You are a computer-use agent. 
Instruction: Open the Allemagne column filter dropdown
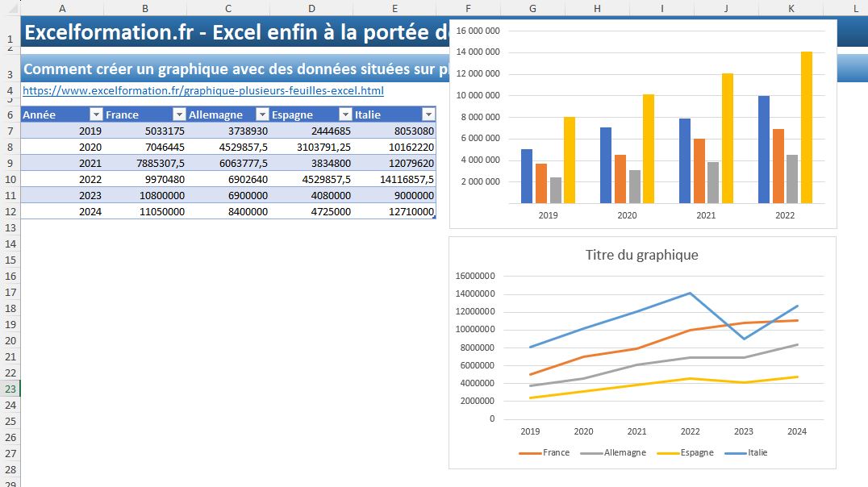pos(262,114)
